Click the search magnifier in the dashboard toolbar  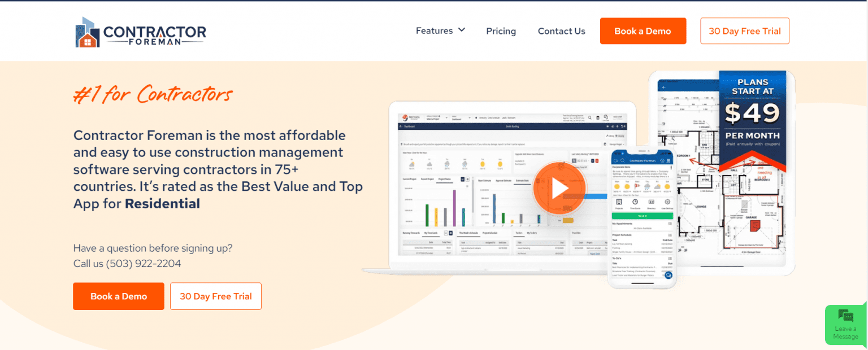click(x=589, y=117)
